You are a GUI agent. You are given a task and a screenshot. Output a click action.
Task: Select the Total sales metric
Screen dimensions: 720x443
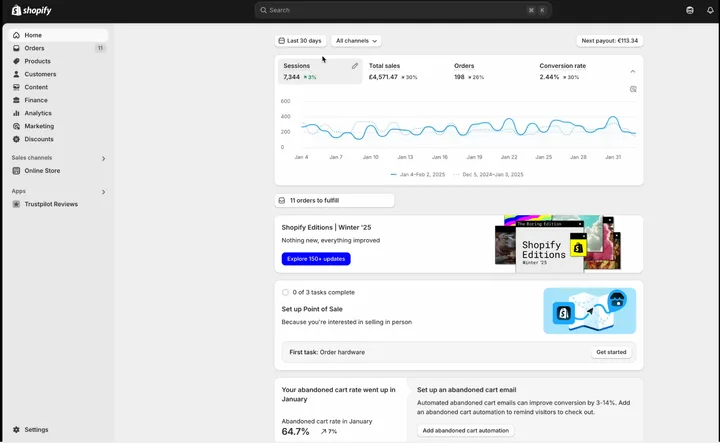point(405,71)
